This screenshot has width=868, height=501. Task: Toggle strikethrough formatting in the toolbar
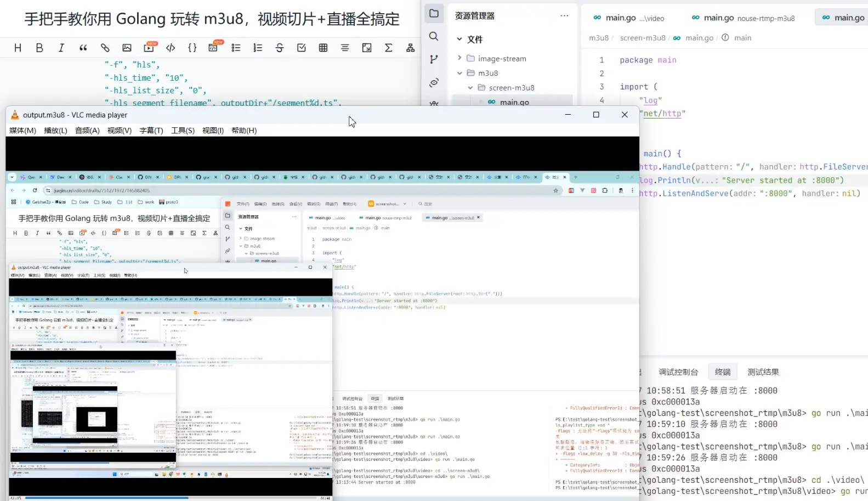280,48
